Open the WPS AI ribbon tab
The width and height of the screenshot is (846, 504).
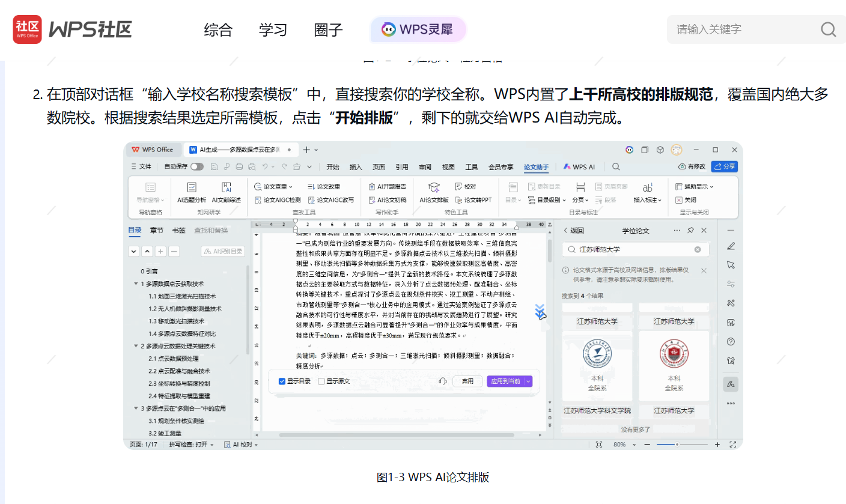579,167
